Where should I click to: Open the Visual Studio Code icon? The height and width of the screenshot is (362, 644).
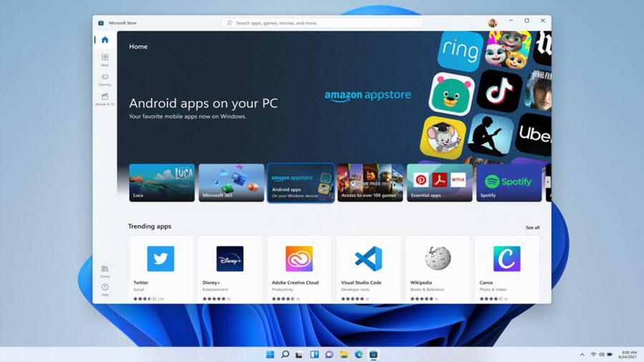coord(369,258)
